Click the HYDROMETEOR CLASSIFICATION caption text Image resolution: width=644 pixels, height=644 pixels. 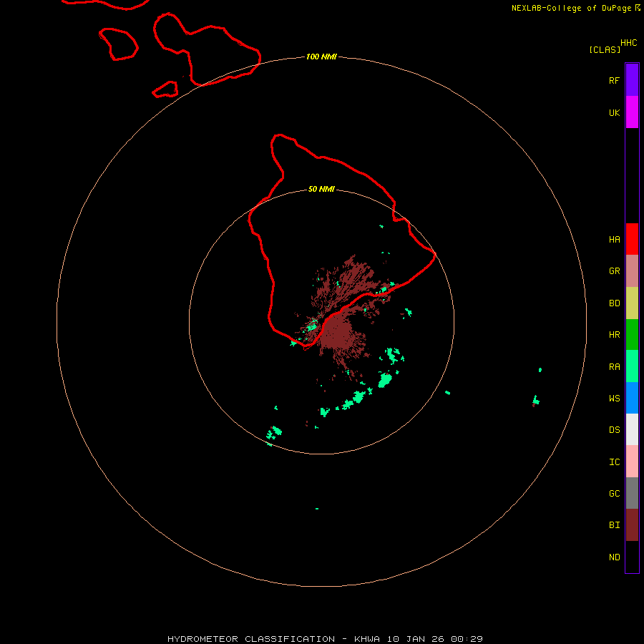[x=251, y=639]
